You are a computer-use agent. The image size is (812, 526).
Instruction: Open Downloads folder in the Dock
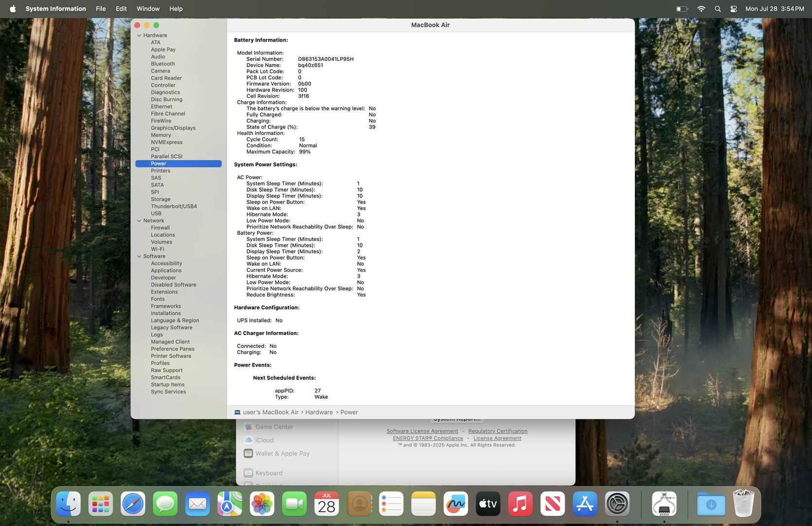coord(711,504)
